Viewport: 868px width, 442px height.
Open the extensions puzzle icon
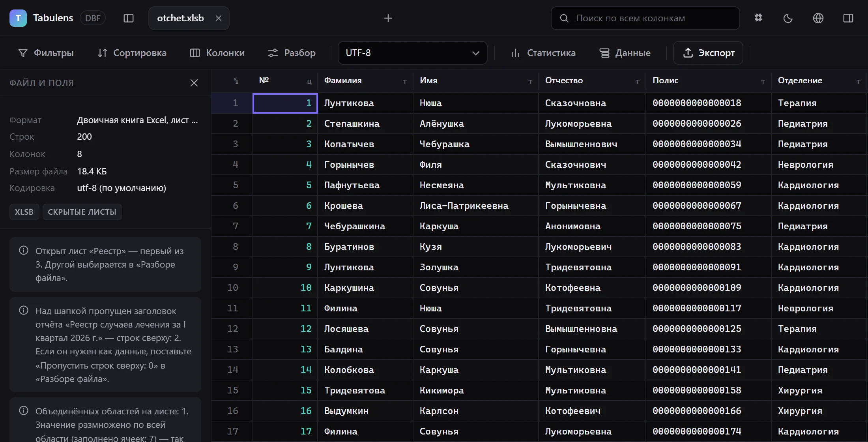point(758,18)
